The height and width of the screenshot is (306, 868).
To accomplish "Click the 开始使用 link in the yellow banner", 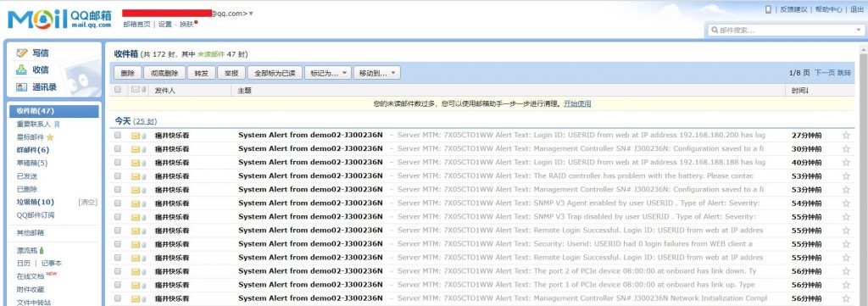I will point(577,103).
